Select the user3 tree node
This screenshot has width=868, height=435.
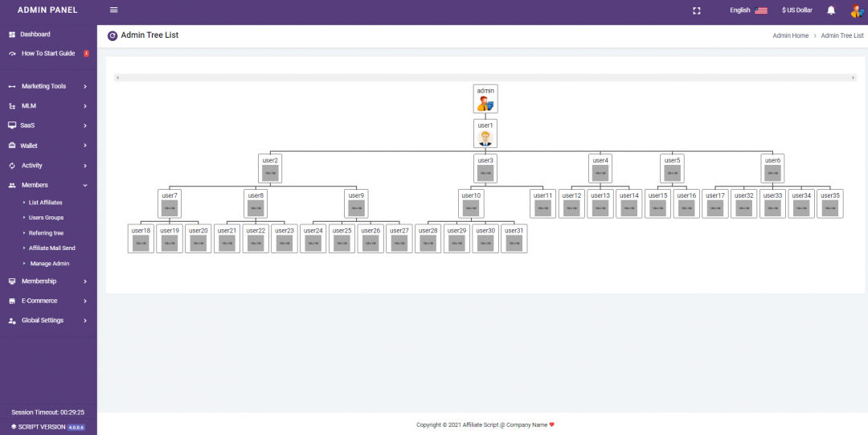[485, 169]
